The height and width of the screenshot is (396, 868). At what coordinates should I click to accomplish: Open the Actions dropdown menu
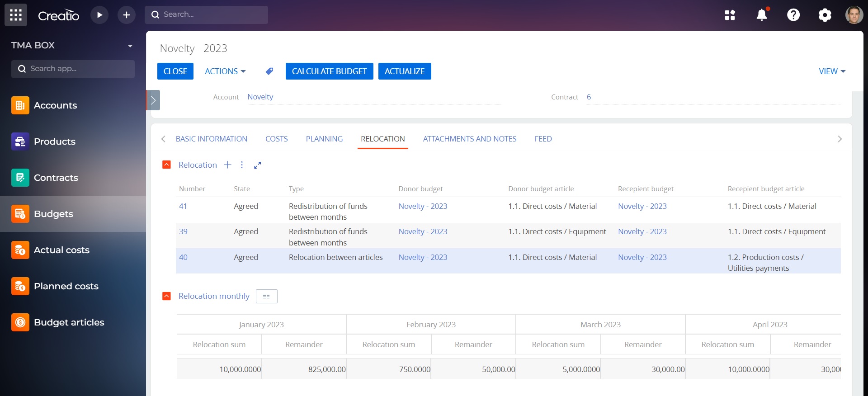pyautogui.click(x=225, y=71)
